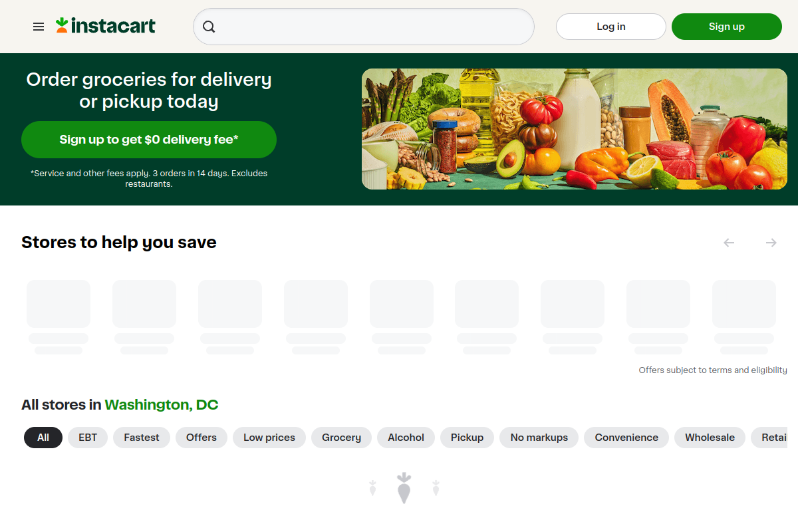Image resolution: width=798 pixels, height=532 pixels.
Task: Click the service fees disclaimer text
Action: pyautogui.click(x=149, y=178)
